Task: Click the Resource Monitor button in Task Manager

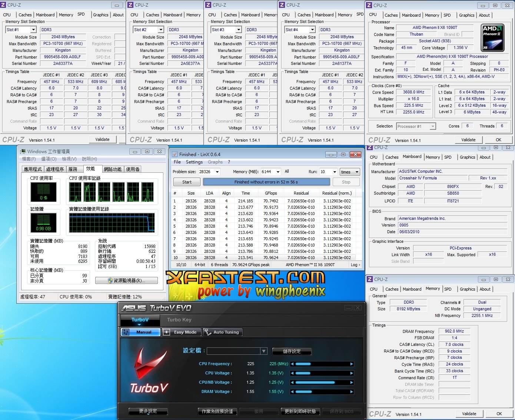Action: [x=126, y=281]
